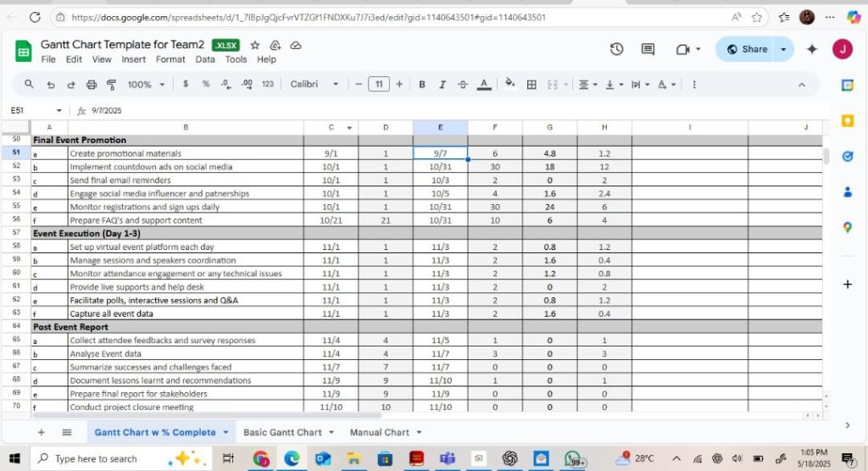Open the Format menu
868x471 pixels.
point(170,59)
